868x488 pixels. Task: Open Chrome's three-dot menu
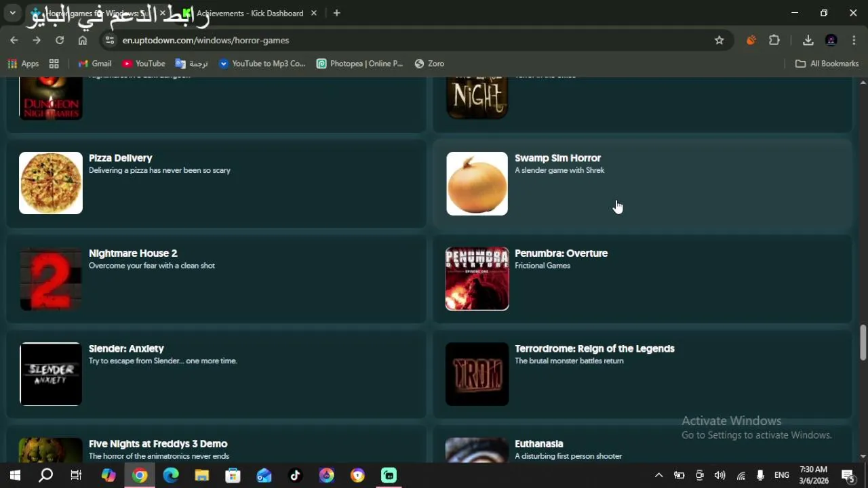pos(854,40)
